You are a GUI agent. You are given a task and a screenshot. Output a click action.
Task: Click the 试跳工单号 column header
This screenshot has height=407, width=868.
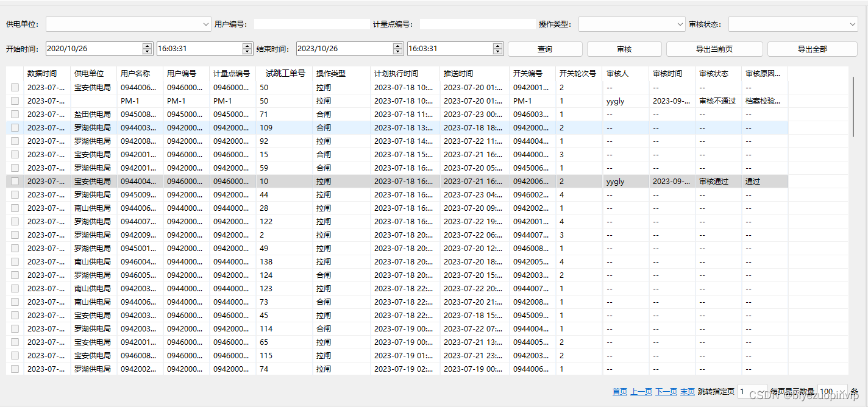285,73
